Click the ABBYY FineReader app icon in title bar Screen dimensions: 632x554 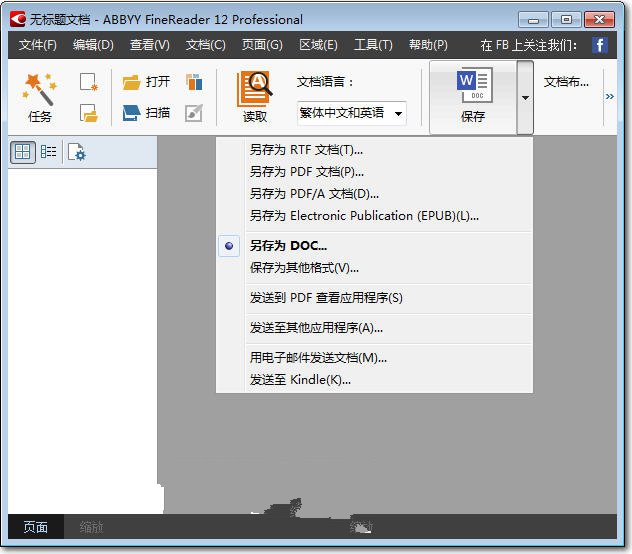(18, 19)
